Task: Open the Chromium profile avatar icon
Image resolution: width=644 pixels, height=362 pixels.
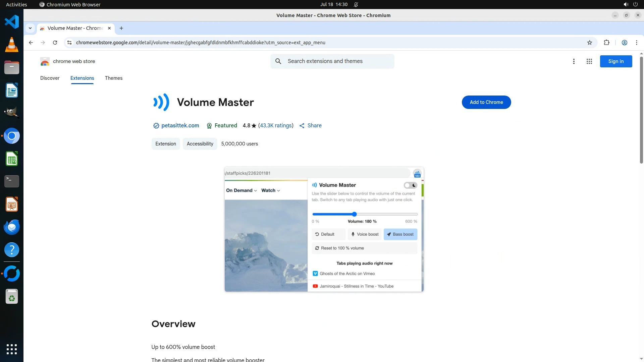Action: coord(624,43)
